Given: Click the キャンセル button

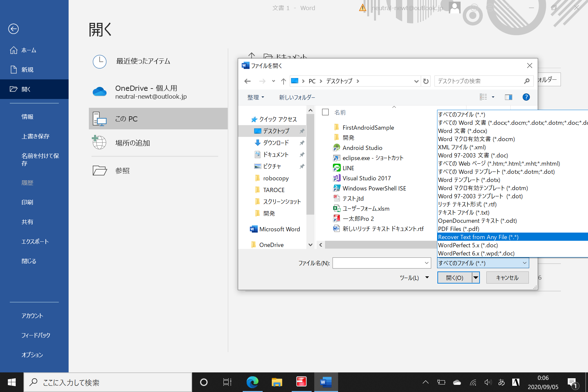Looking at the screenshot, I should (x=507, y=278).
